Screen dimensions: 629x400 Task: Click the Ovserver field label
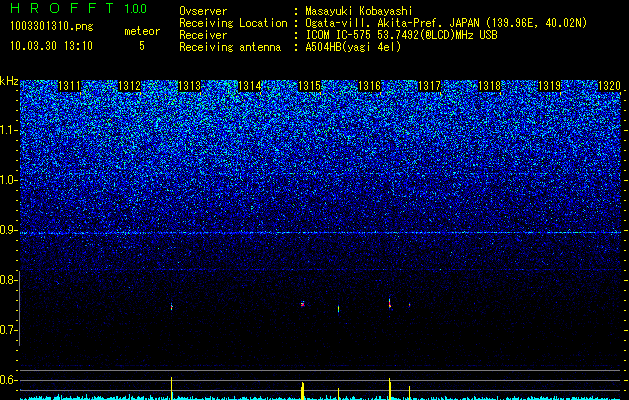(203, 11)
